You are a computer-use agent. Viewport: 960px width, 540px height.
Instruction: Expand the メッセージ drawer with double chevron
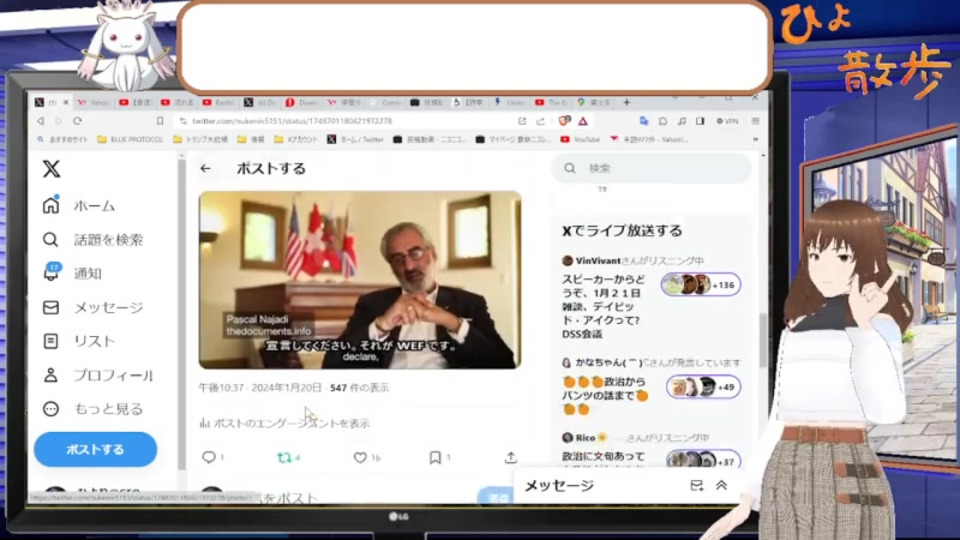[x=721, y=486]
